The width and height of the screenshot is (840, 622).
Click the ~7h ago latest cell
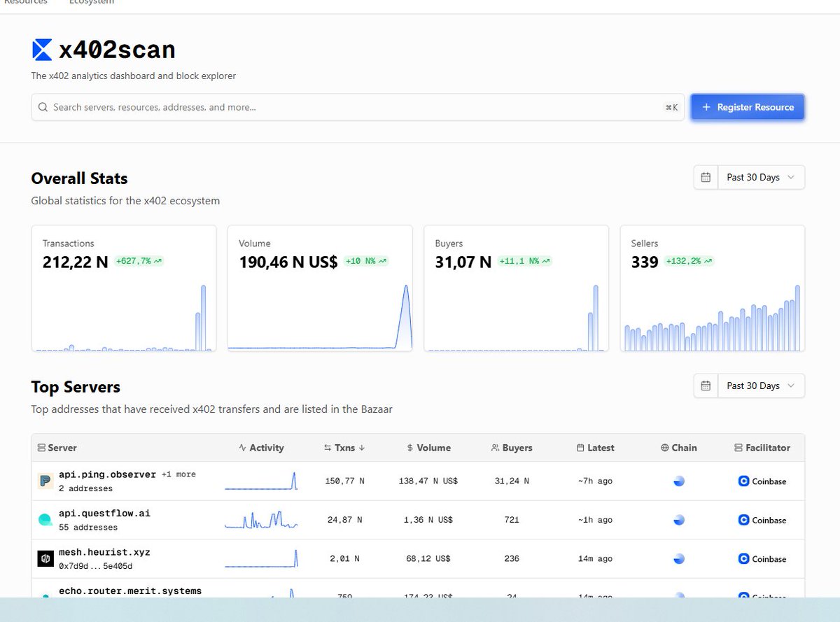pos(595,481)
